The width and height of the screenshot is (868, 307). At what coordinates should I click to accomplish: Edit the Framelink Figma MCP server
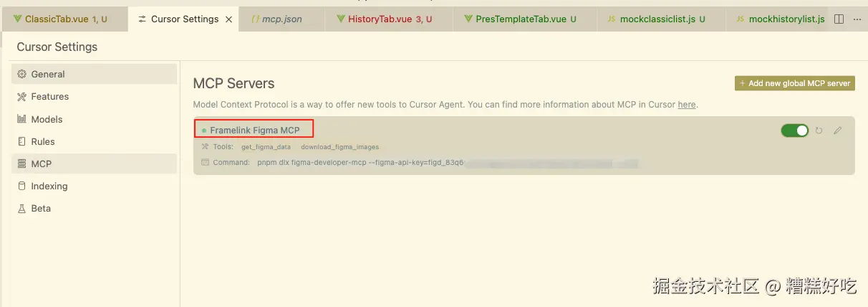click(x=838, y=131)
